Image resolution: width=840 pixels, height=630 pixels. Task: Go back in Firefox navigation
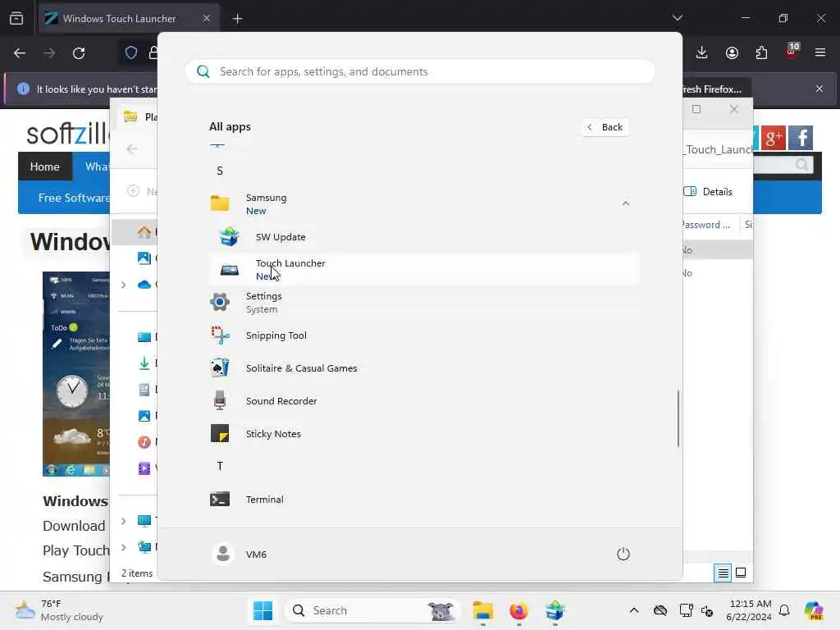(x=20, y=53)
